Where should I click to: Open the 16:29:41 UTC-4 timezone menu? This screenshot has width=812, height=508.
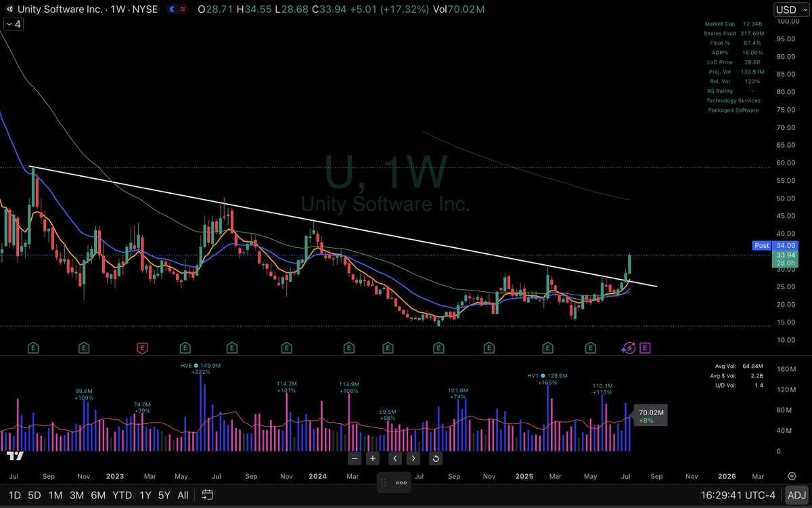coord(739,495)
